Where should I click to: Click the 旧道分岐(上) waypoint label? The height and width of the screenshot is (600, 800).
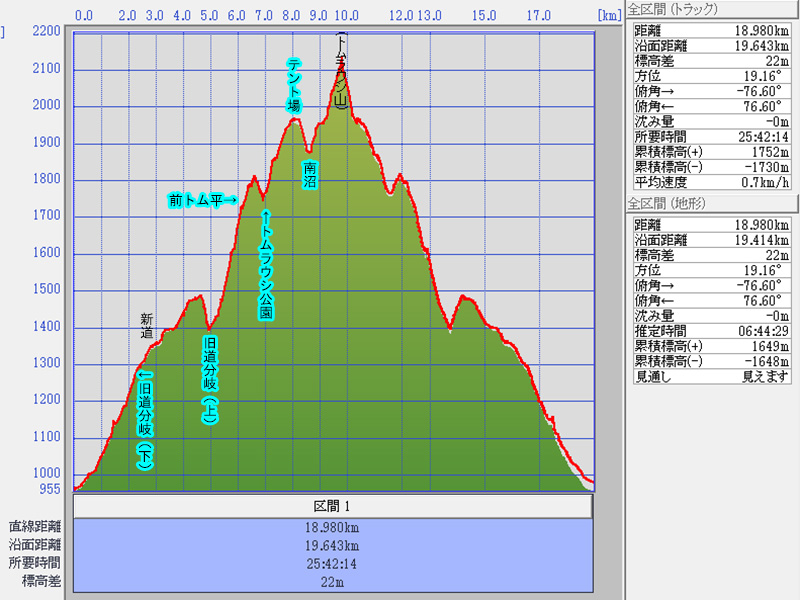click(210, 382)
